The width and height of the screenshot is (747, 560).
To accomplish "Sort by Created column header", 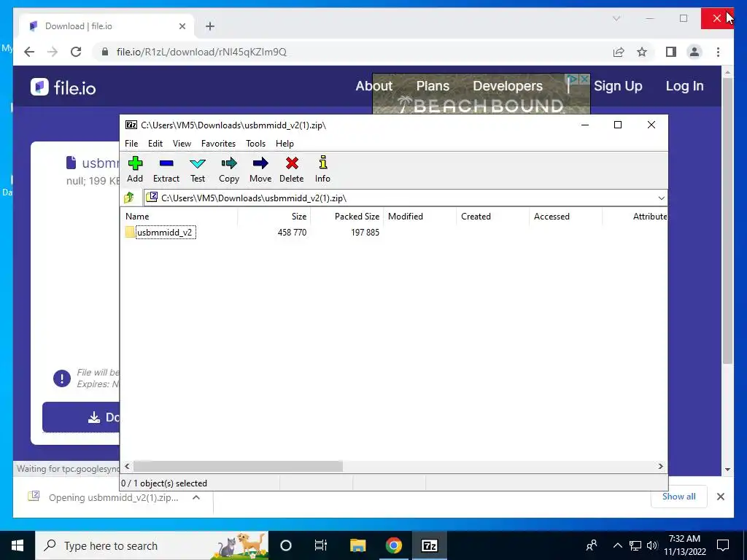I will (492, 216).
